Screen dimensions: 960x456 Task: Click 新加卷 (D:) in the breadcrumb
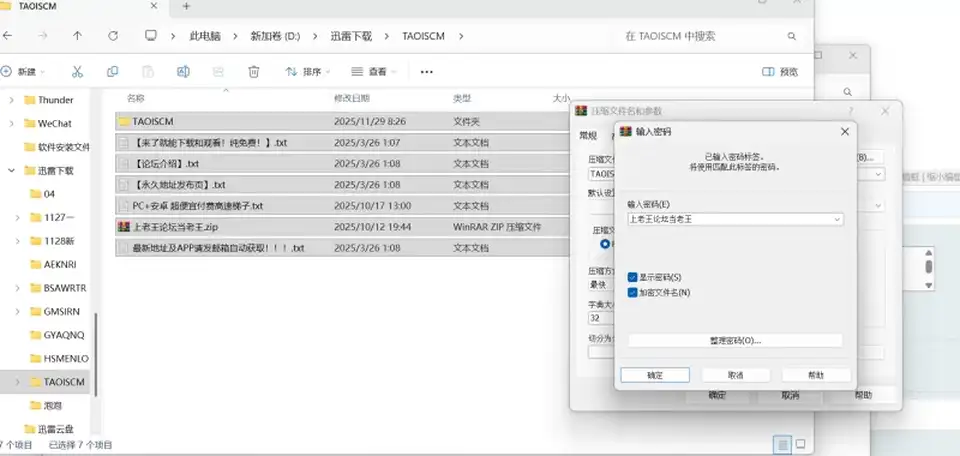click(x=276, y=36)
